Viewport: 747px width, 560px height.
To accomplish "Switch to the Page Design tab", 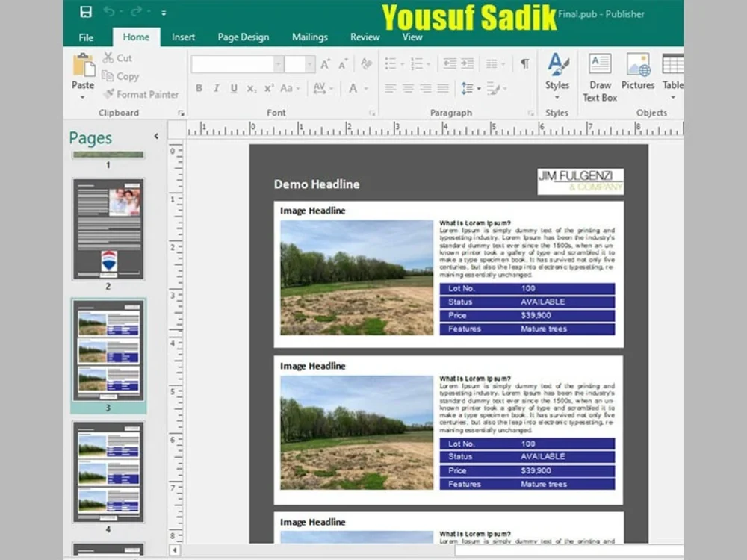I will point(243,37).
